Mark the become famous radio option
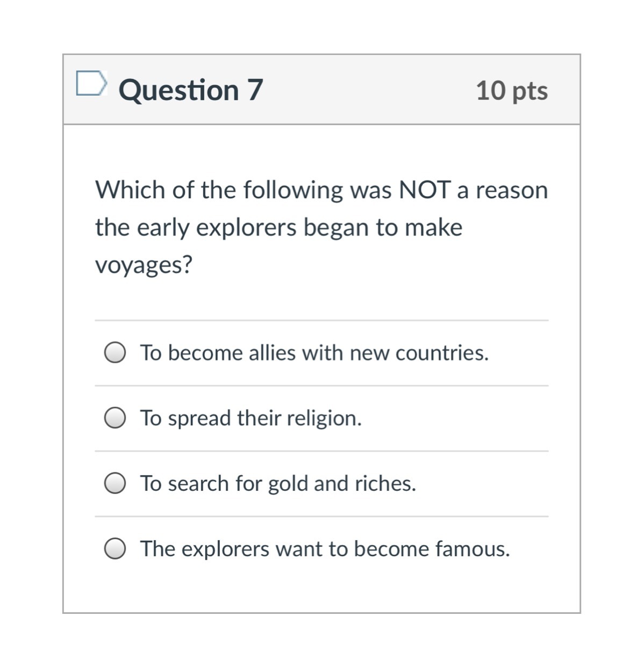644x645 pixels. (x=115, y=549)
